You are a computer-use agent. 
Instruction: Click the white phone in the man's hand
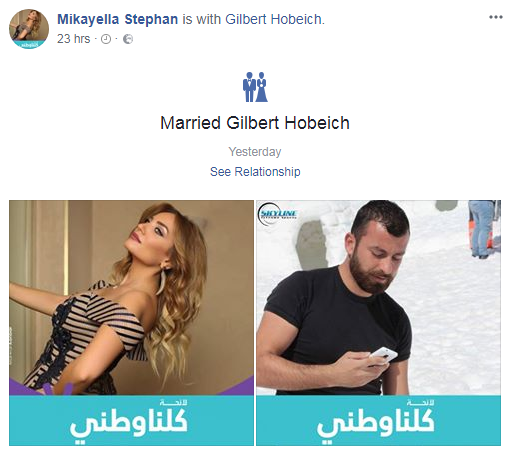pyautogui.click(x=383, y=354)
